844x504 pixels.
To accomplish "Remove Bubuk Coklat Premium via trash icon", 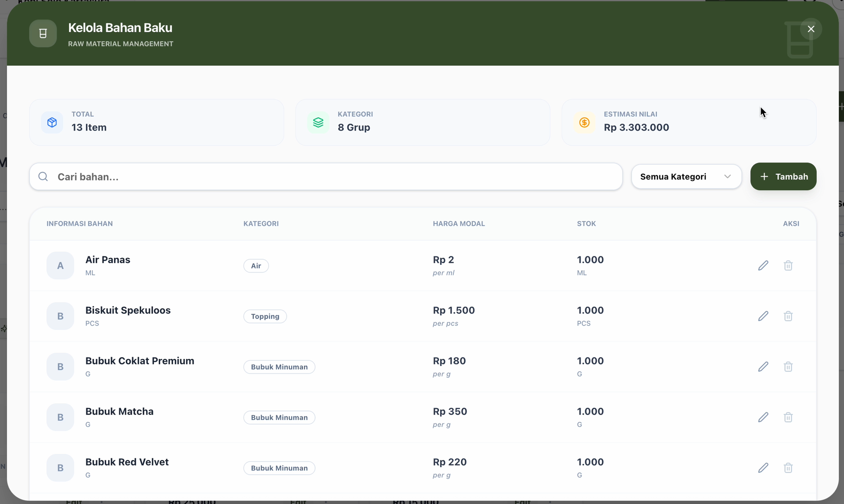I will [x=788, y=367].
